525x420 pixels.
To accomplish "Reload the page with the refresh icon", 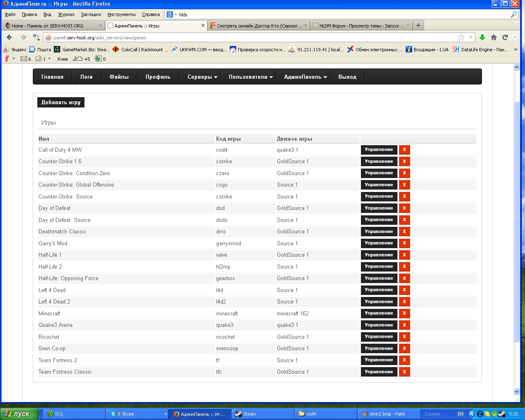I will click(505, 37).
